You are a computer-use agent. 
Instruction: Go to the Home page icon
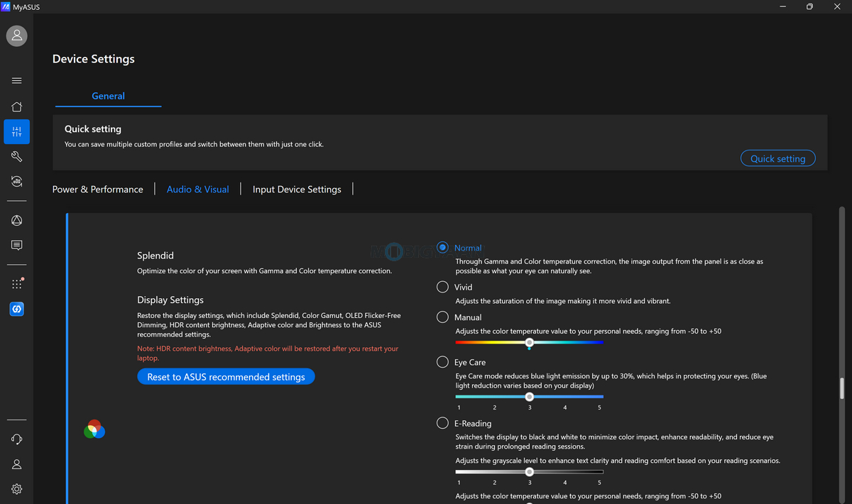[17, 106]
